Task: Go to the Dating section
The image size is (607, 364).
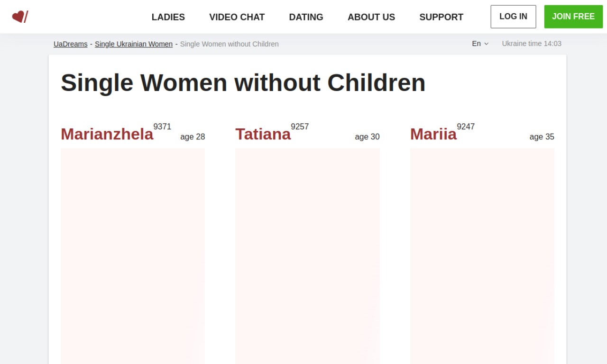Action: [x=306, y=17]
